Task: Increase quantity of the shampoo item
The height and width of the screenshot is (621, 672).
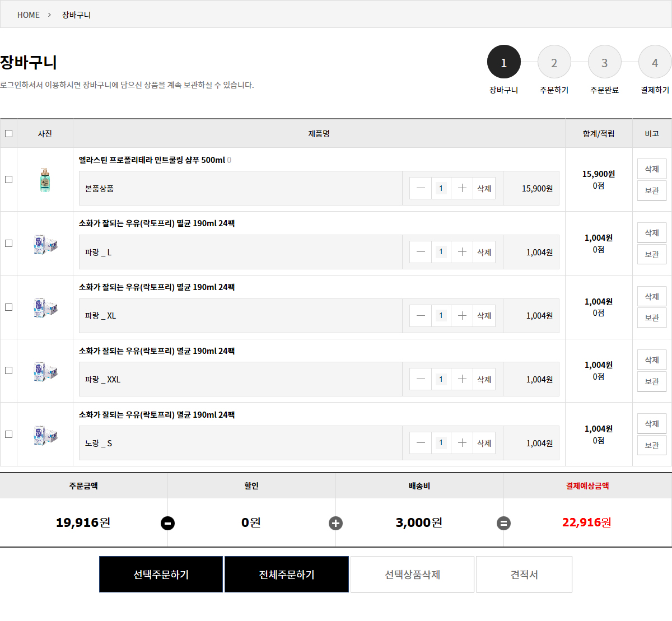Action: (x=462, y=188)
